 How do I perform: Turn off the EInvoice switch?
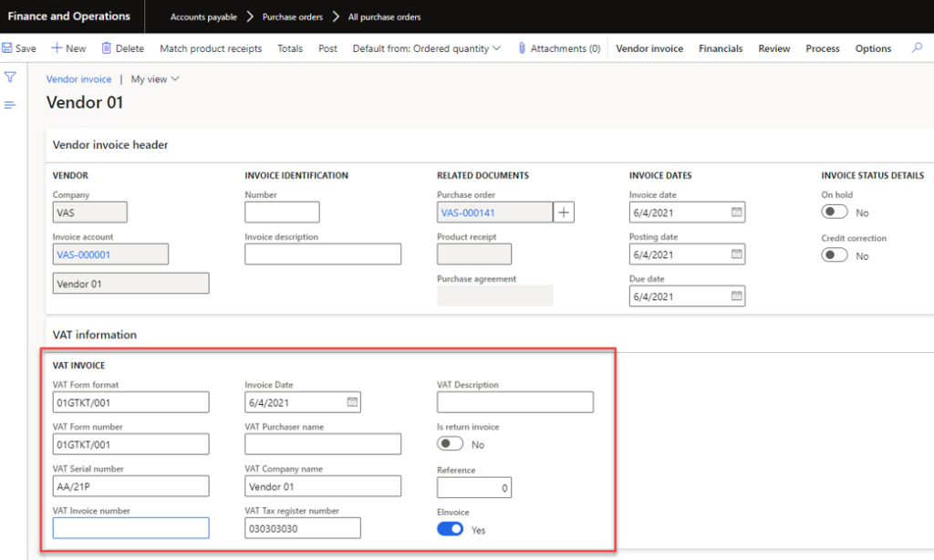(x=450, y=529)
